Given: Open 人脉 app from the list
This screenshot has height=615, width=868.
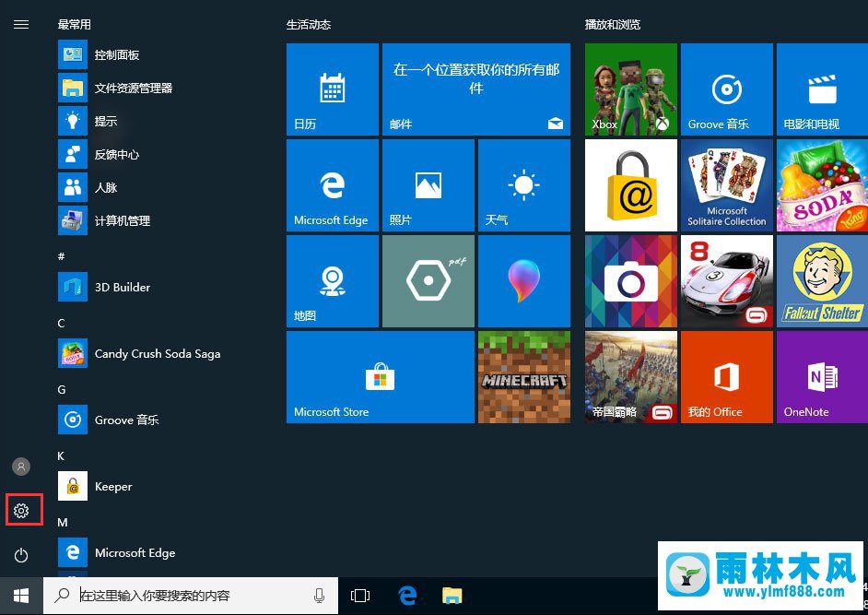Looking at the screenshot, I should (88, 187).
